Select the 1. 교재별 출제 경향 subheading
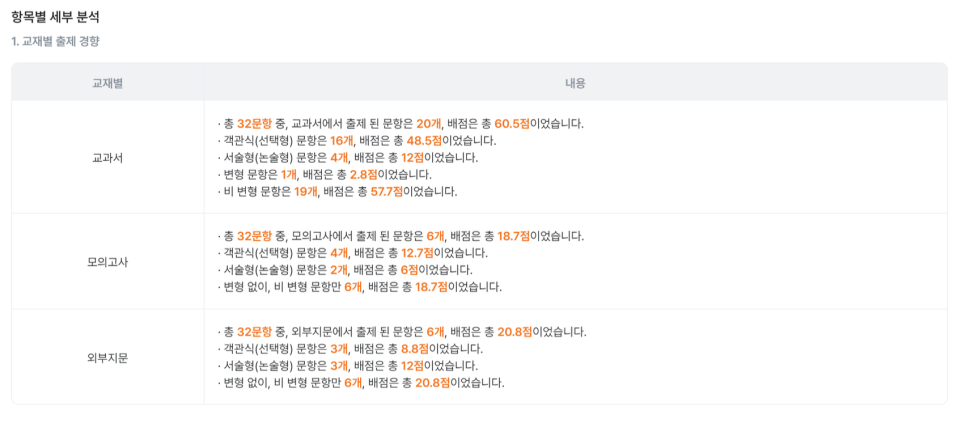Viewport: 966px width, 423px height. click(x=55, y=42)
